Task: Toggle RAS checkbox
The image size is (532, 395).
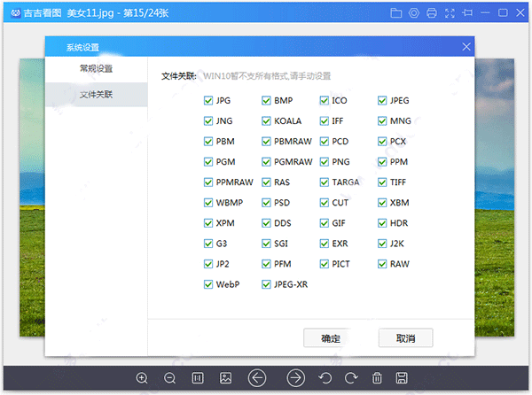Action: pos(266,182)
